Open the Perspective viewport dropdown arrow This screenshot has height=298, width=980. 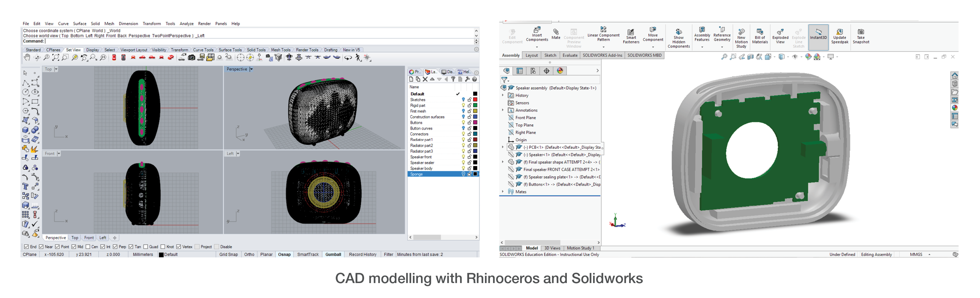(251, 69)
